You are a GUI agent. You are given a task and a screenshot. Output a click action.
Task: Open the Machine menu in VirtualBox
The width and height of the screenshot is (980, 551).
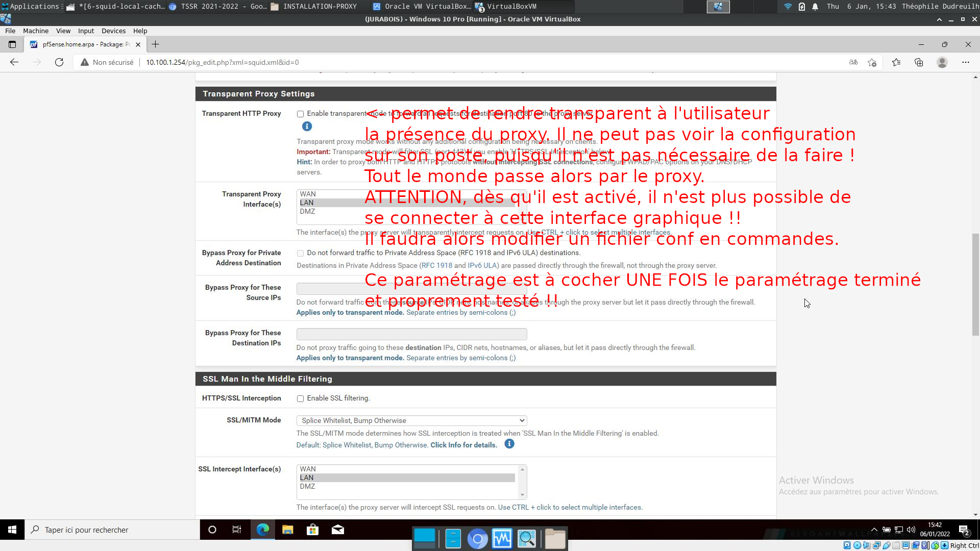click(x=36, y=31)
